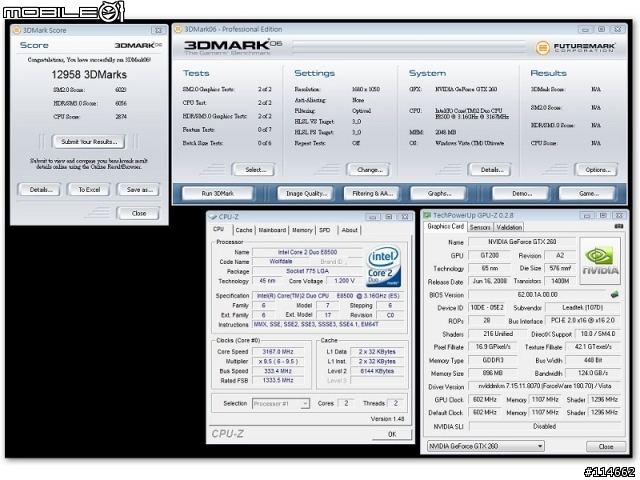Click the Graphs button

[438, 193]
